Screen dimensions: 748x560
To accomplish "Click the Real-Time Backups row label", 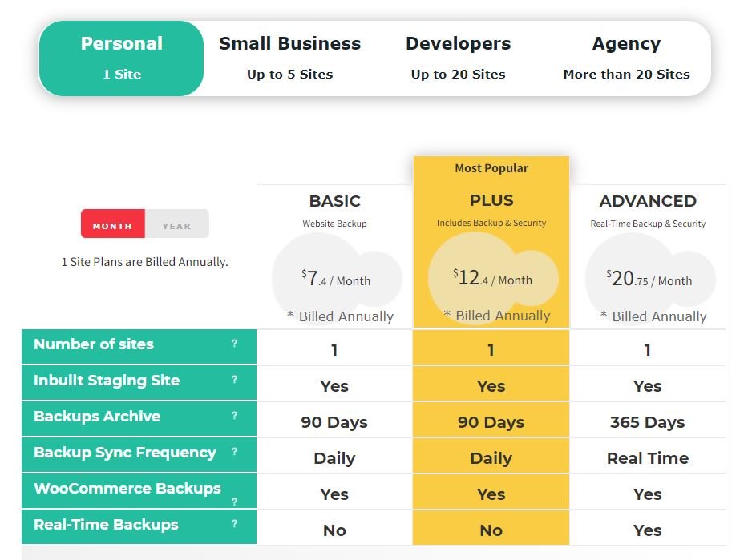I will pyautogui.click(x=106, y=525).
